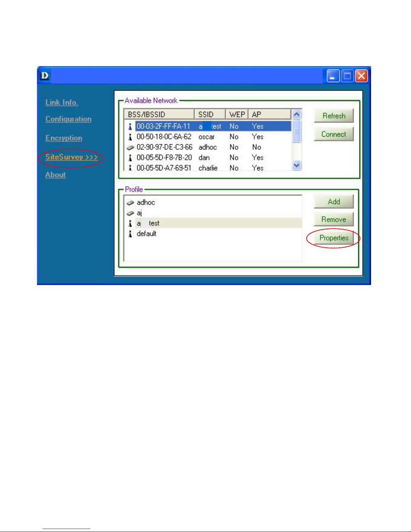Click the AP column header
Image resolution: width=411 pixels, height=532 pixels.
[x=269, y=114]
